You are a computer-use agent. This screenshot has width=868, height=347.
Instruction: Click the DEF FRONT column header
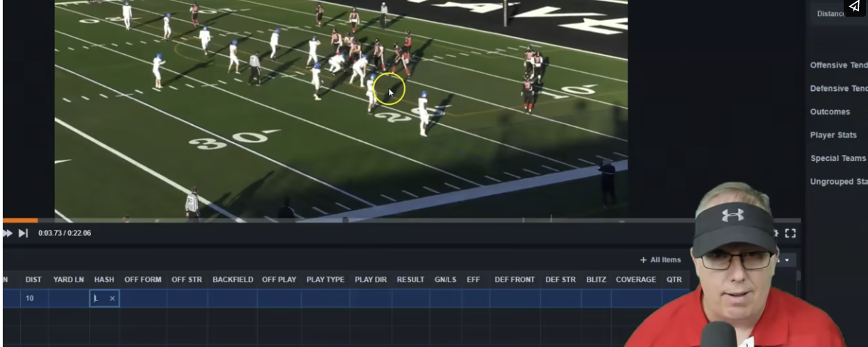point(515,280)
